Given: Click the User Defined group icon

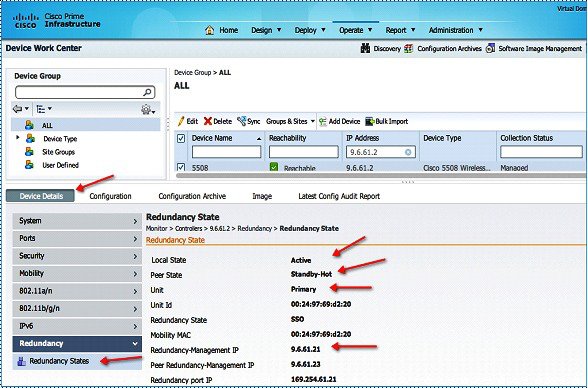Looking at the screenshot, I should (29, 165).
